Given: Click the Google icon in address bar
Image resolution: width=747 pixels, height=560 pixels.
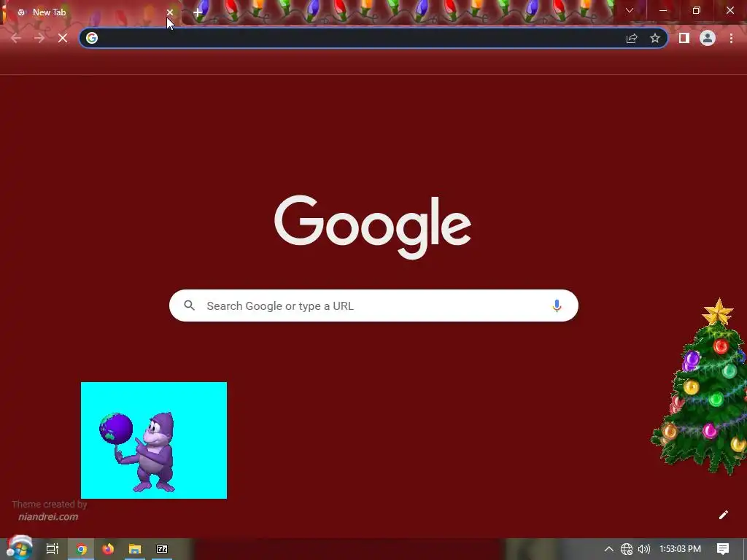Looking at the screenshot, I should (x=92, y=38).
